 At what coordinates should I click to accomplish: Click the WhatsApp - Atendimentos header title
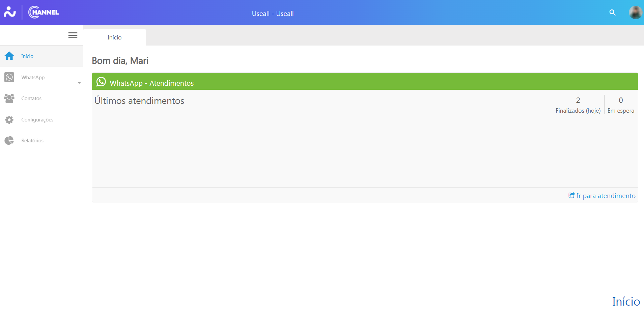pyautogui.click(x=151, y=83)
